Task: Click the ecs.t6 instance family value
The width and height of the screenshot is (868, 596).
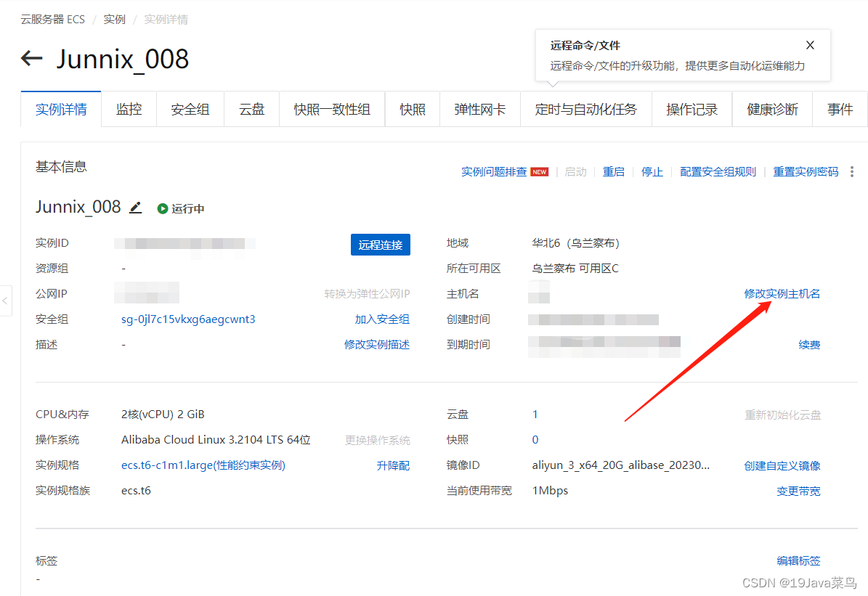Action: point(136,491)
